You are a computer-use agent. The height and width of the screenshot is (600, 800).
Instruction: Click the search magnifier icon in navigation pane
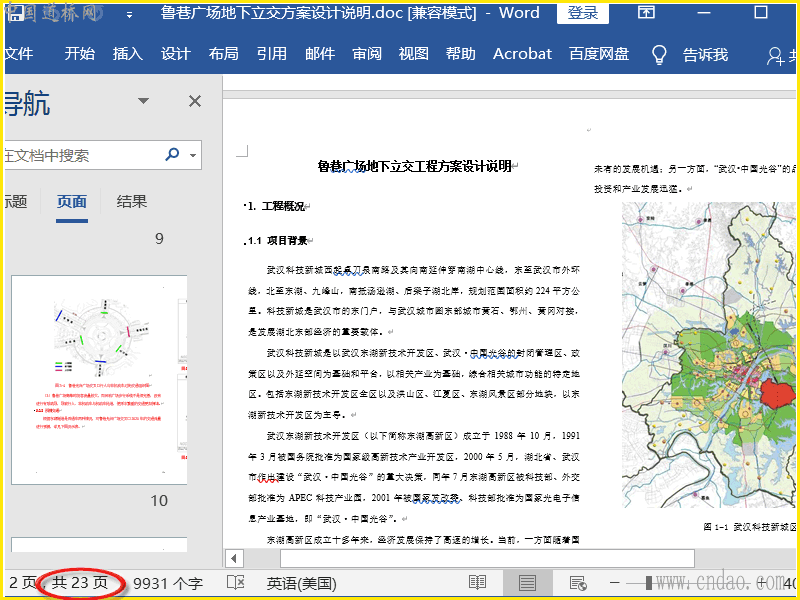pos(172,155)
